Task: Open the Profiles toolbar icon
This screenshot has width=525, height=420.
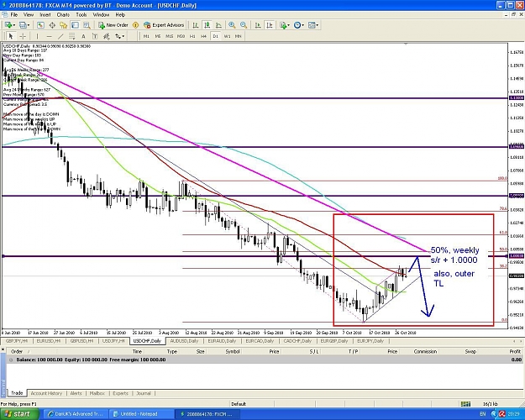Action: 23,25
